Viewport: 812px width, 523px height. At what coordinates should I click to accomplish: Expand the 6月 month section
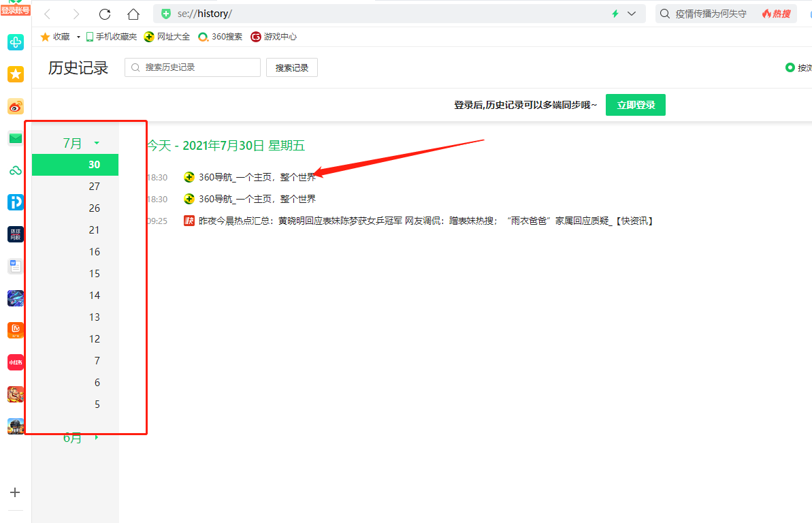coord(97,438)
